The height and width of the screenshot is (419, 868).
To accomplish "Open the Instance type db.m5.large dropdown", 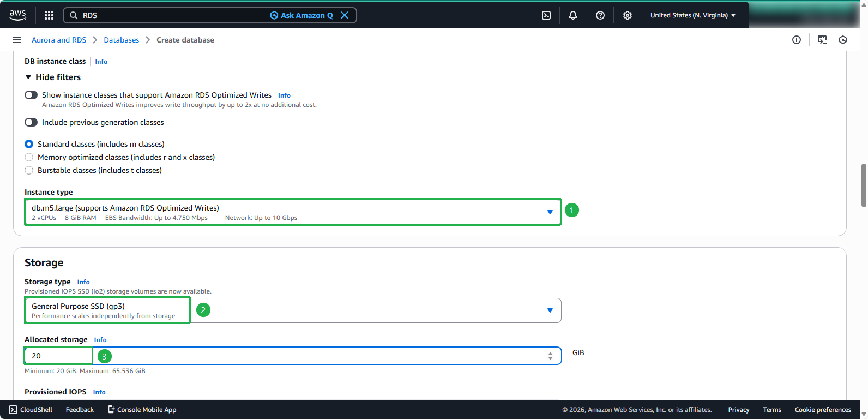I will 293,212.
